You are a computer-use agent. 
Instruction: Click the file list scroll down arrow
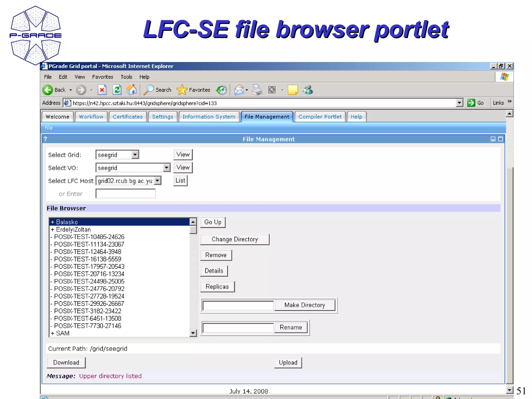[193, 333]
